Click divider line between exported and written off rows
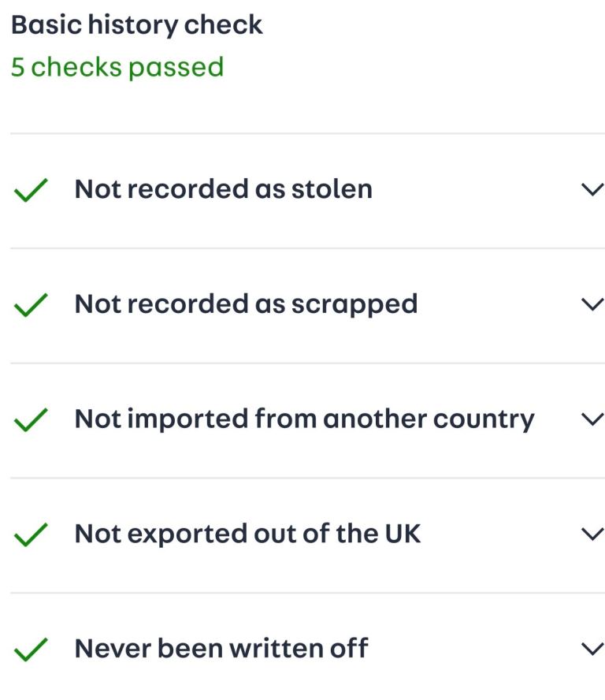This screenshot has width=605, height=700. coord(307,593)
